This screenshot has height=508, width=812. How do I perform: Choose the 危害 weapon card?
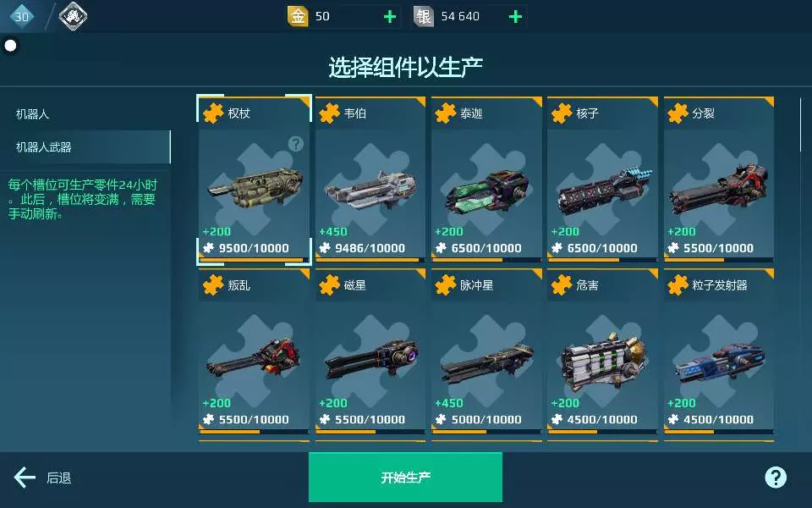click(x=602, y=351)
